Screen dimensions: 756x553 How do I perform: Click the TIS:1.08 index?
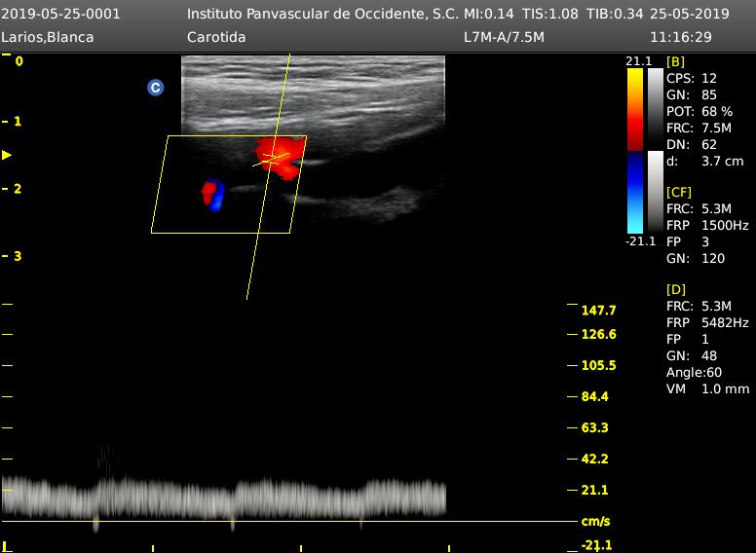coord(550,14)
